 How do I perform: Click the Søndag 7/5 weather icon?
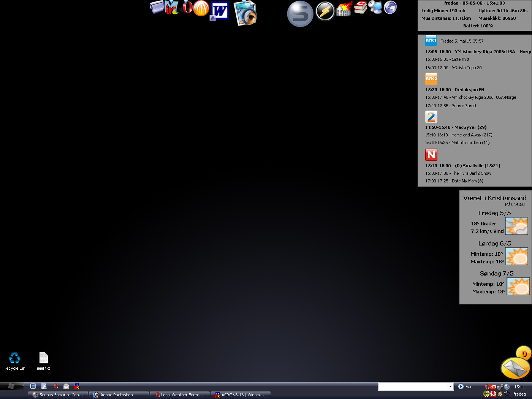518,286
